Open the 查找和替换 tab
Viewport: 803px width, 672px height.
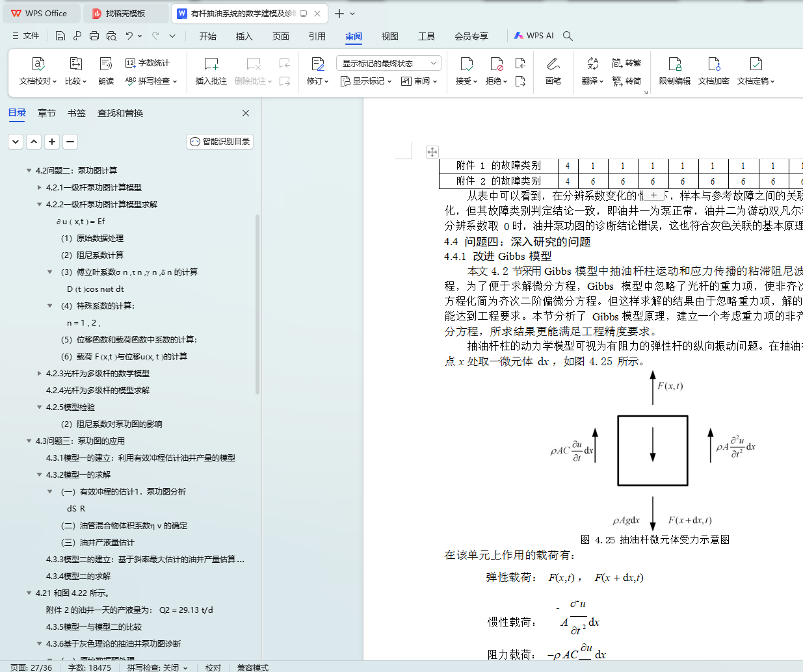point(120,113)
